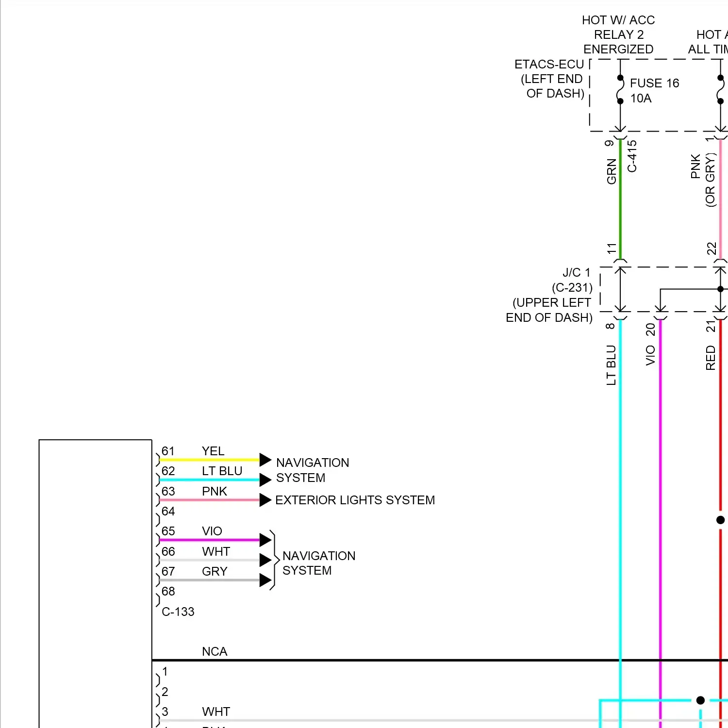Select pin 63 PNK wire label
Screen dimensions: 728x728
click(x=215, y=491)
